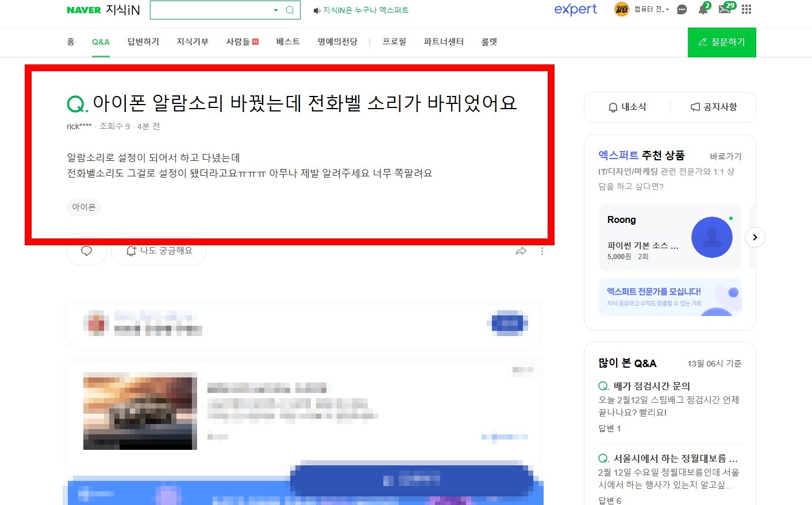The height and width of the screenshot is (505, 812).
Task: Go to the 홈 tab
Action: (x=71, y=42)
